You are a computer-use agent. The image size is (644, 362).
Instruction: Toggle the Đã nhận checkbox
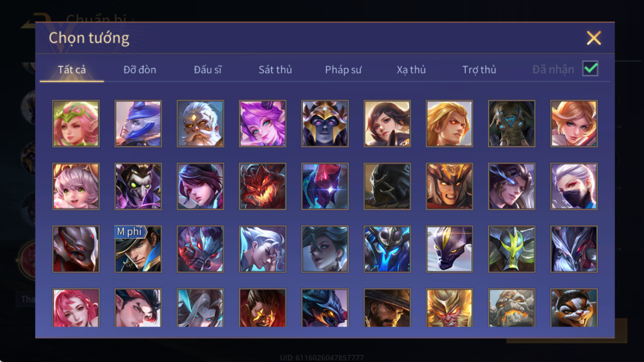tap(590, 69)
